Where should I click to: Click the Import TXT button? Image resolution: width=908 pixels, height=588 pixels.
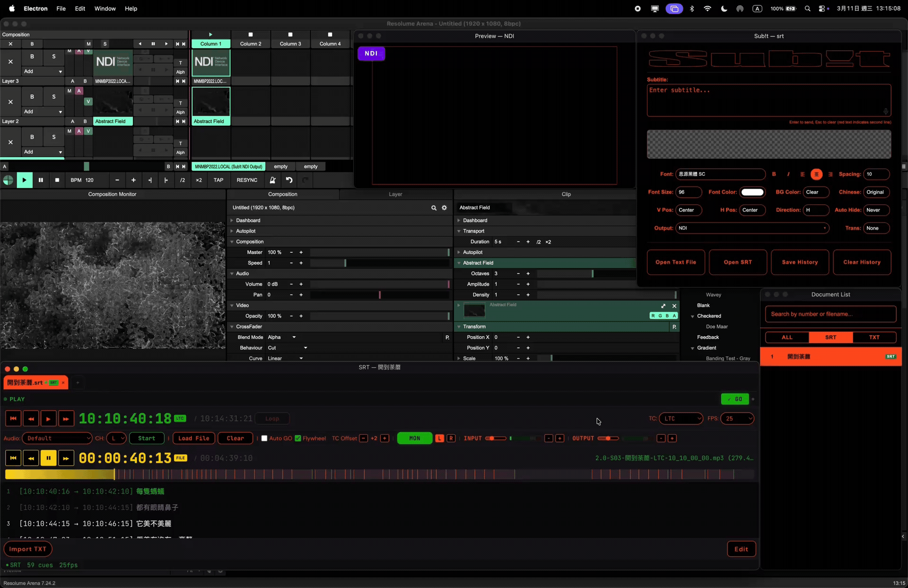click(x=28, y=549)
